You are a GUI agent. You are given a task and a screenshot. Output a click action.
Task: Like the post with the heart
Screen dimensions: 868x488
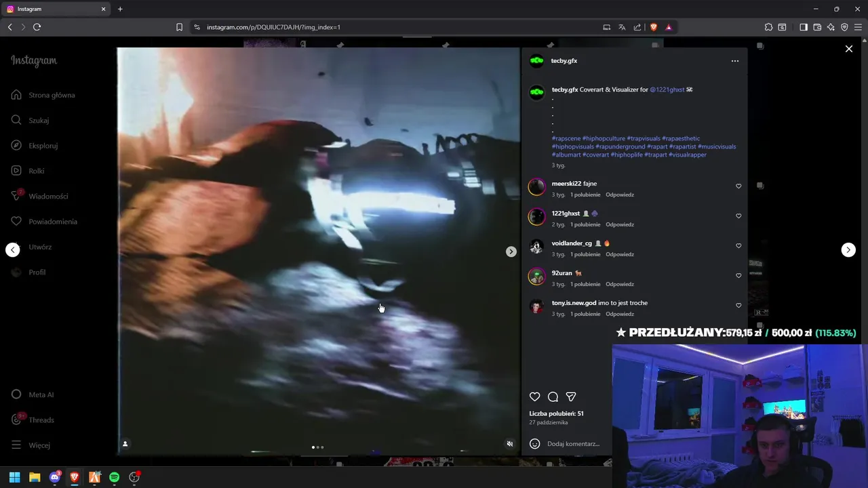(535, 396)
